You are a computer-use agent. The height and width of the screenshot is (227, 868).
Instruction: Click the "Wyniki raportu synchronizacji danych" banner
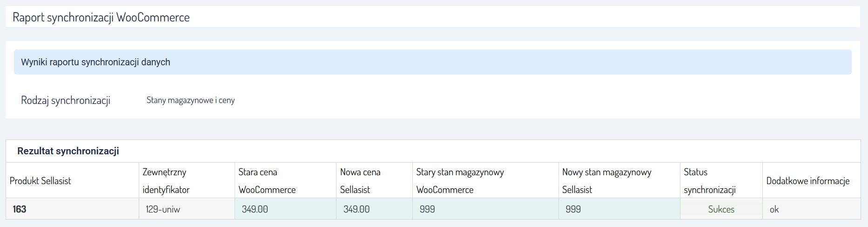[x=95, y=62]
